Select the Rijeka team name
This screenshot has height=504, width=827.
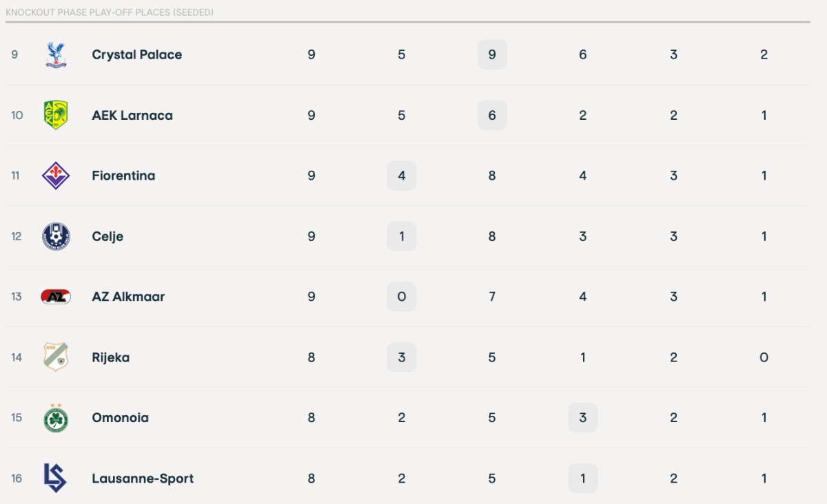(x=110, y=357)
